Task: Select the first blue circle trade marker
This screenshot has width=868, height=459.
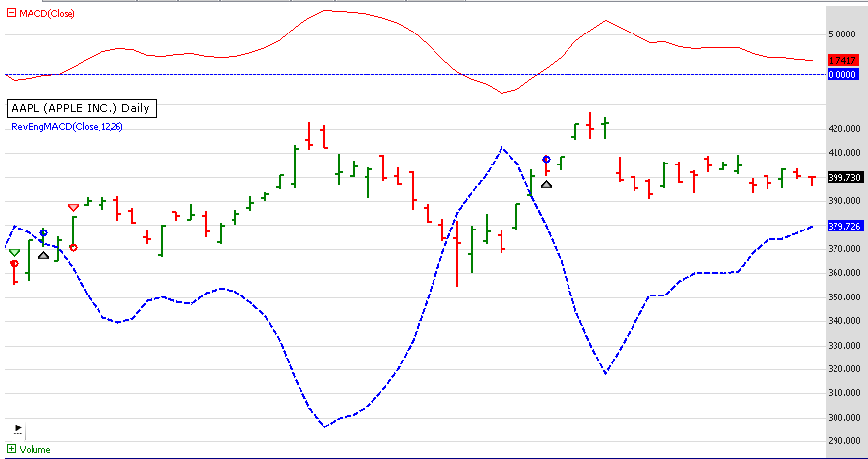Action: coord(43,233)
